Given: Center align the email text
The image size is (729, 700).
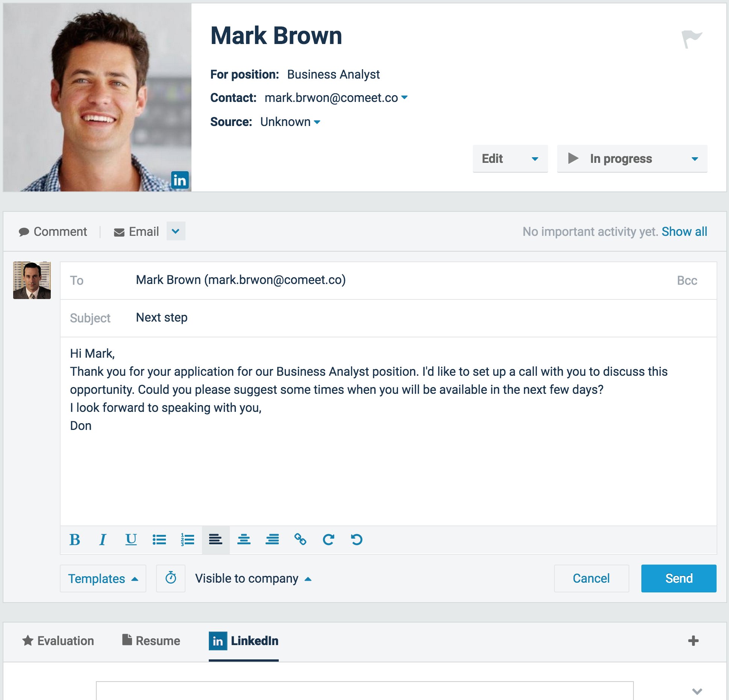Looking at the screenshot, I should coord(244,540).
